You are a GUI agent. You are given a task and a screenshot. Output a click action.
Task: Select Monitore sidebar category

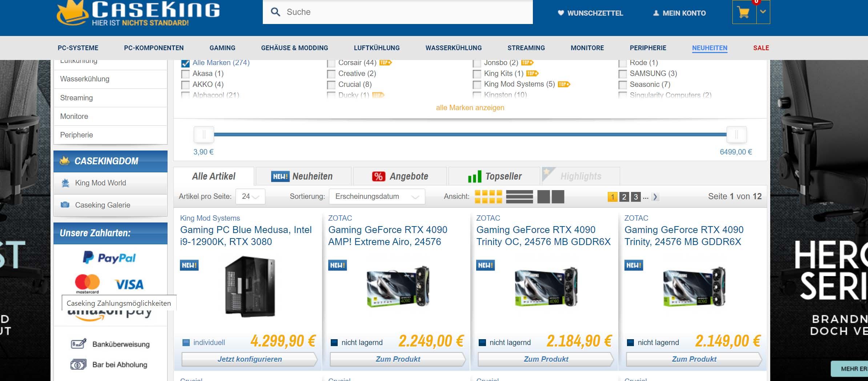pyautogui.click(x=110, y=116)
